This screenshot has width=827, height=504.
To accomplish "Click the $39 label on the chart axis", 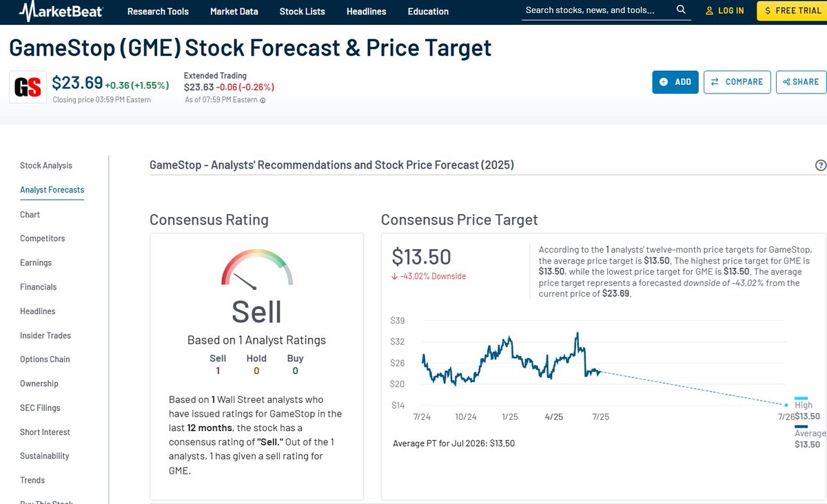I will (x=398, y=320).
